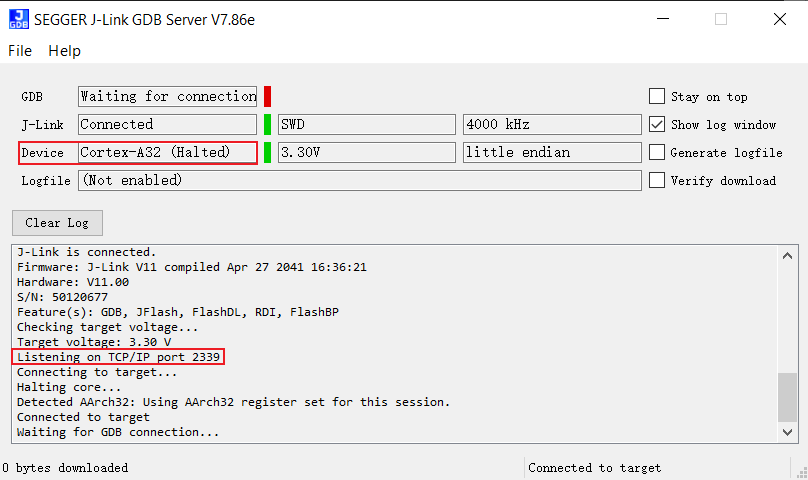Click the GDB 'Waiting for connection' field
This screenshot has width=808, height=480.
pos(167,96)
